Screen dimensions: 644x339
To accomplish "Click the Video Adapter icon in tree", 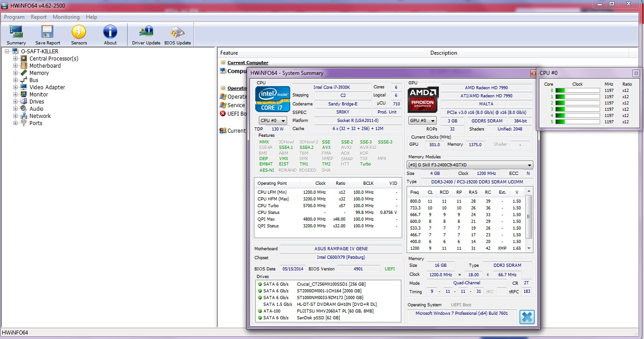I will point(24,87).
